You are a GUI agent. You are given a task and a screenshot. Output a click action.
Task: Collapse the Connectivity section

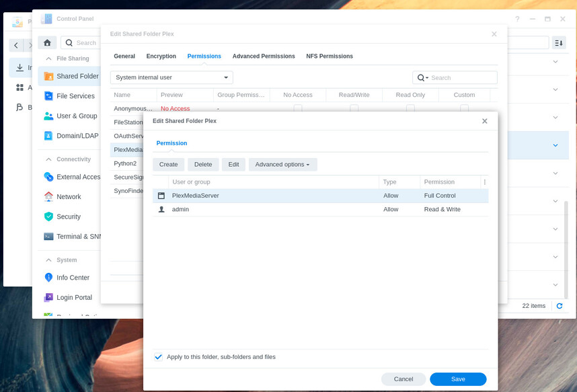click(x=48, y=159)
